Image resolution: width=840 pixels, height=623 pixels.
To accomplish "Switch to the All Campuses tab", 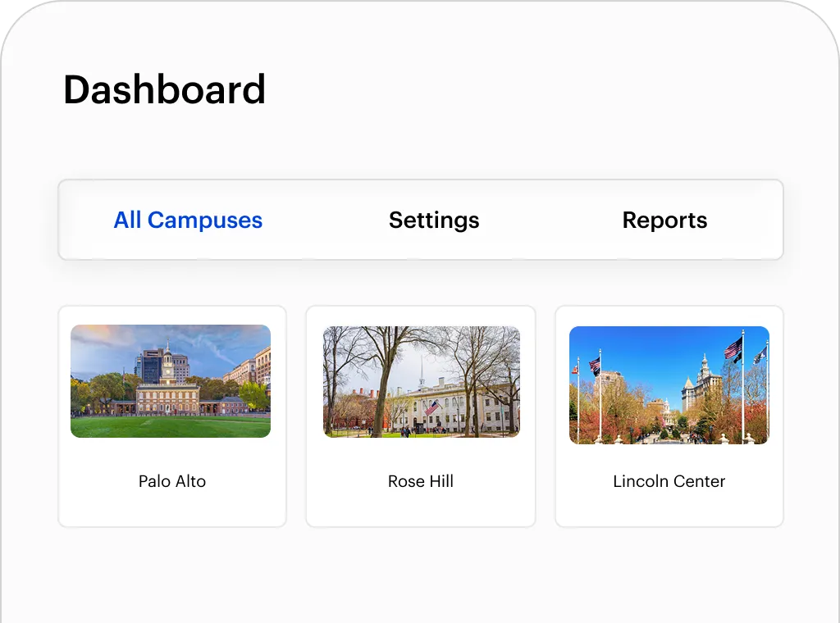I will pyautogui.click(x=188, y=220).
